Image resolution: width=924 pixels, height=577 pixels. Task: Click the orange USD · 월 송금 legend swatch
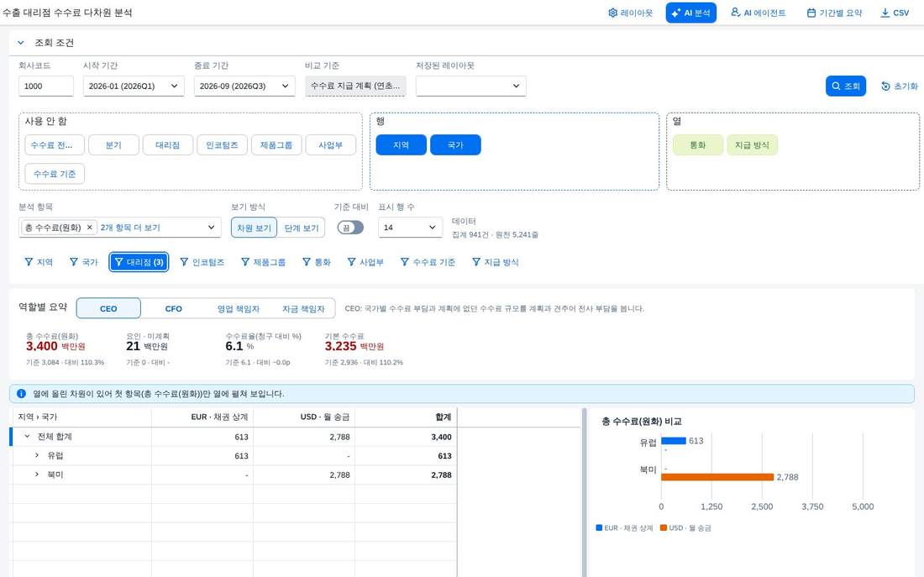tap(664, 528)
